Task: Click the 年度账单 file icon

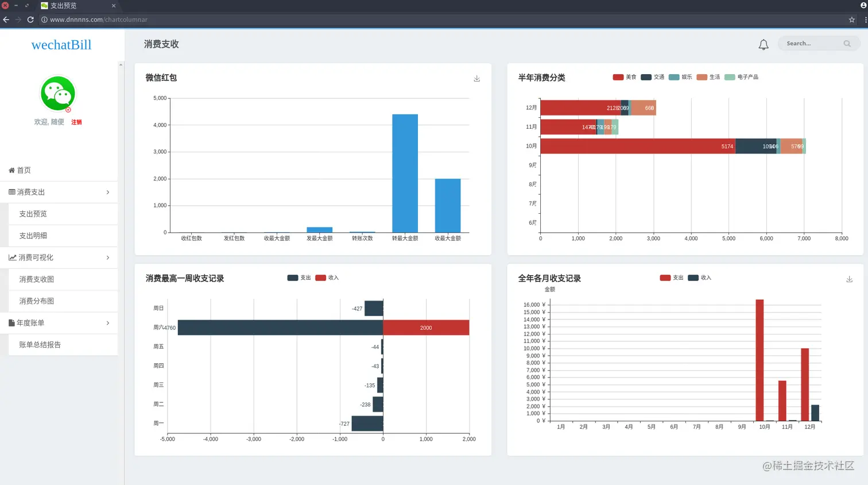Action: (x=11, y=323)
